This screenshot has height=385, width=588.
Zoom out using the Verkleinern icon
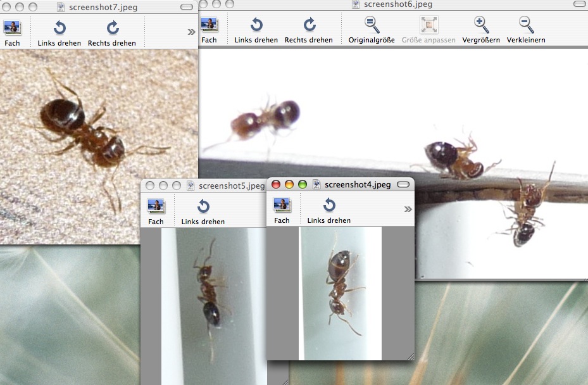click(x=525, y=25)
